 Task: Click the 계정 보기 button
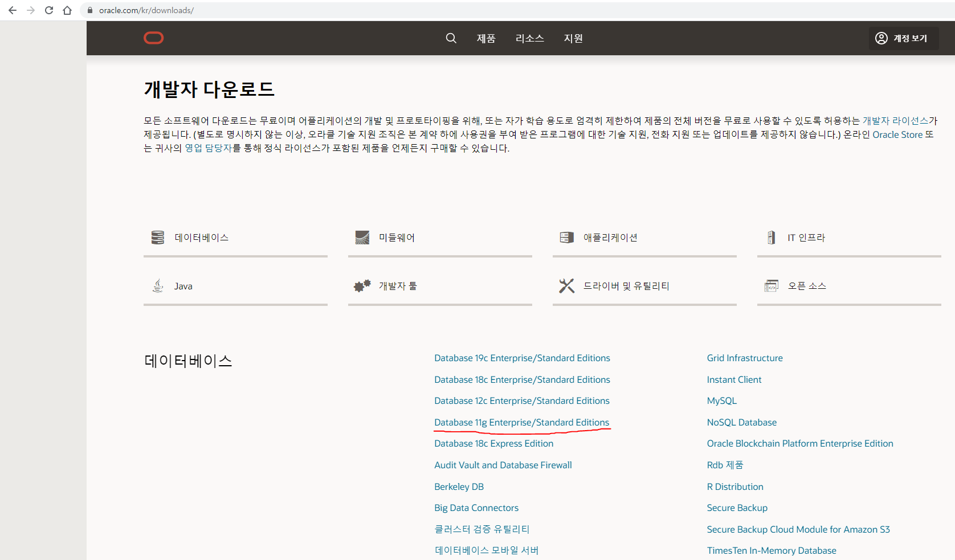tap(904, 38)
